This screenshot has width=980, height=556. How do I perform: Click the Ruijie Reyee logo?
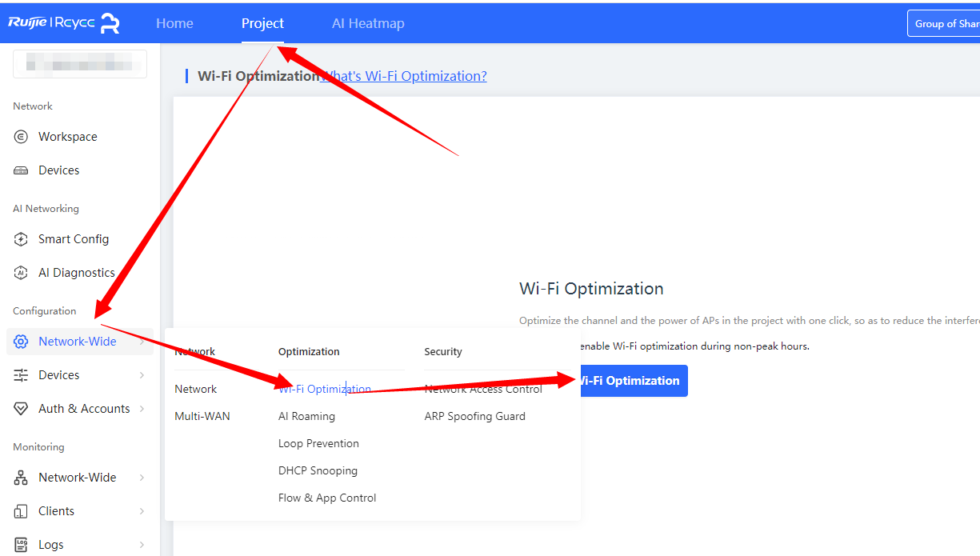coord(64,23)
